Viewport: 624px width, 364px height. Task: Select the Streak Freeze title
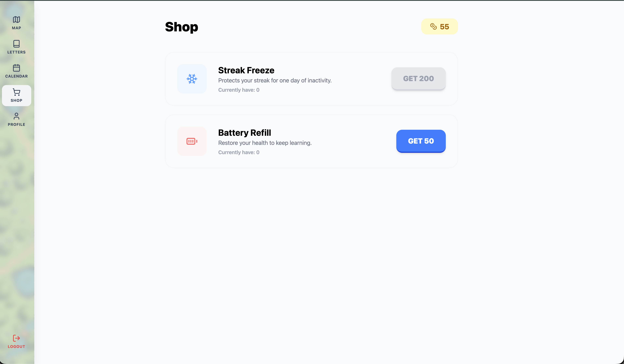(x=246, y=70)
